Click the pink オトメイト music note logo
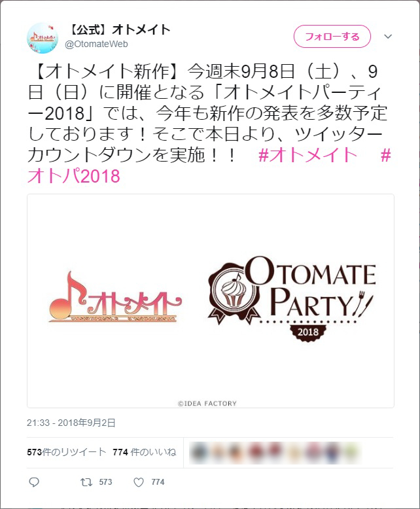 click(x=115, y=297)
